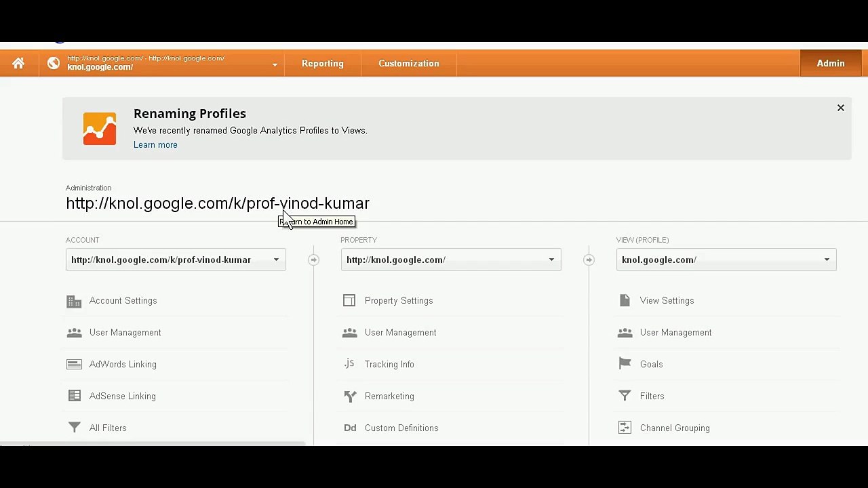This screenshot has width=868, height=488.
Task: Open Channel Grouping
Action: (675, 428)
